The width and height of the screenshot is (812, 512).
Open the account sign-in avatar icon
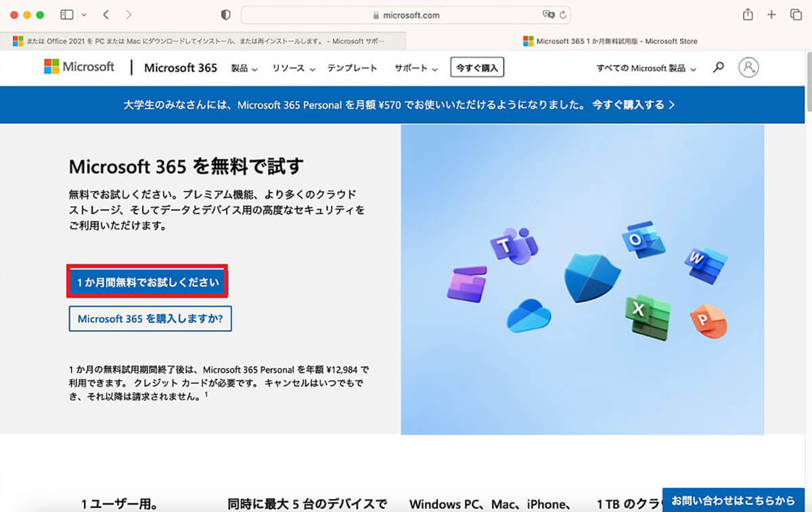point(748,67)
